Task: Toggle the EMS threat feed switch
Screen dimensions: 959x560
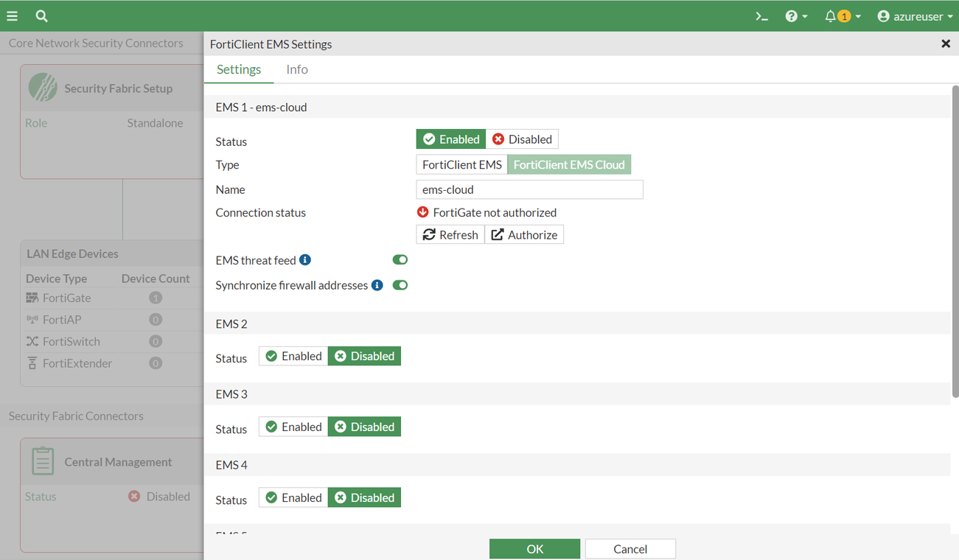Action: point(400,260)
